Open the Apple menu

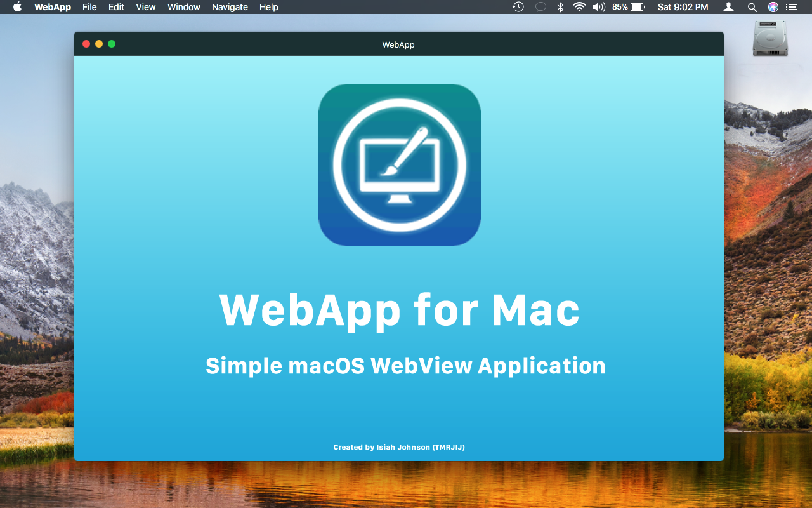(17, 7)
